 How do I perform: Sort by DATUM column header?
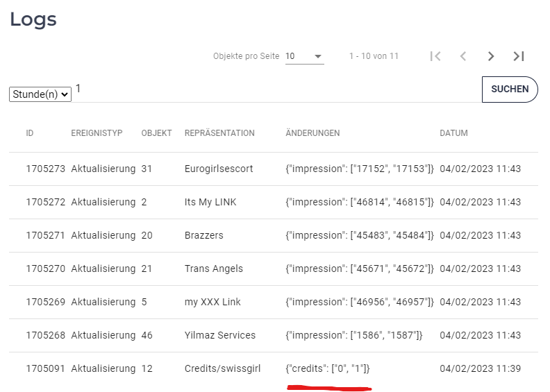(x=453, y=133)
